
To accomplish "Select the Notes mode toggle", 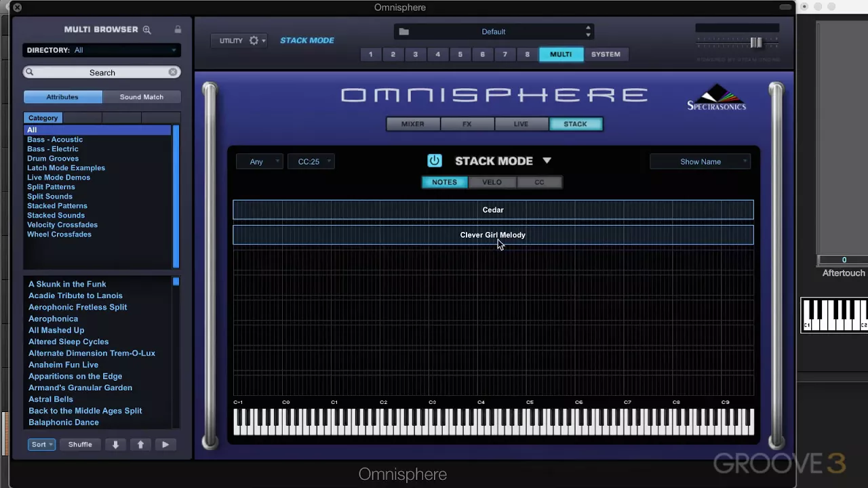I will (445, 182).
